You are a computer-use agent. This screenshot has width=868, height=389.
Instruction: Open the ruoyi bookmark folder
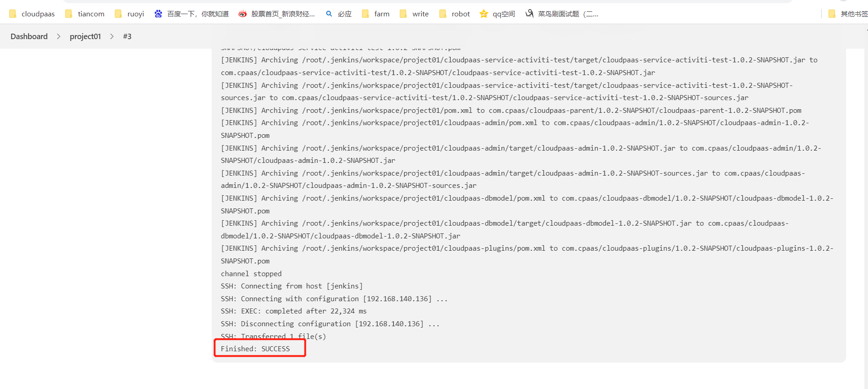tap(129, 14)
